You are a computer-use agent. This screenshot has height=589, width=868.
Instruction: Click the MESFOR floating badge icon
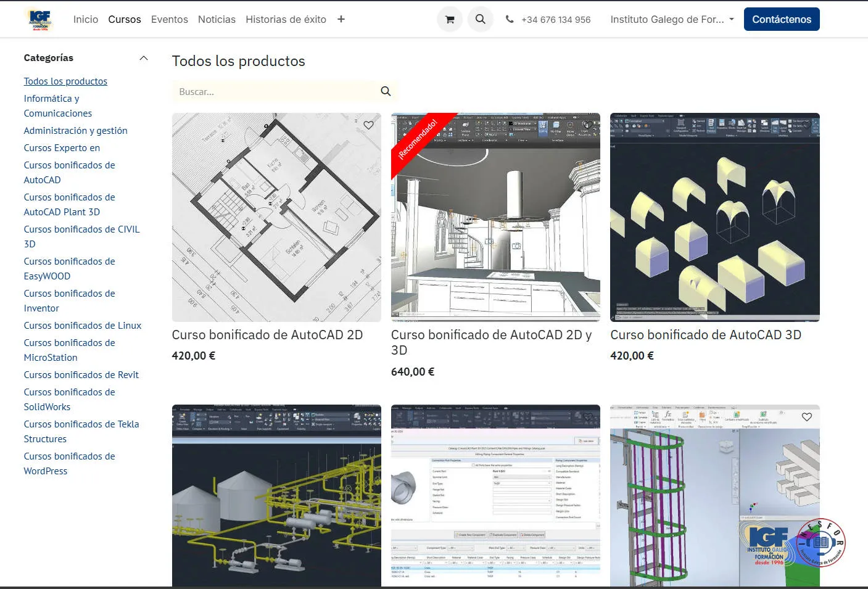[820, 543]
